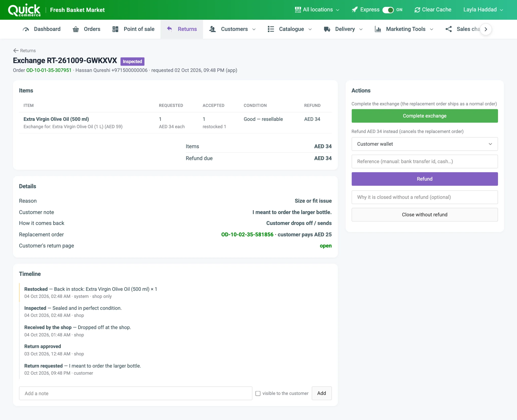
Task: Click the All locations store icon
Action: point(298,10)
